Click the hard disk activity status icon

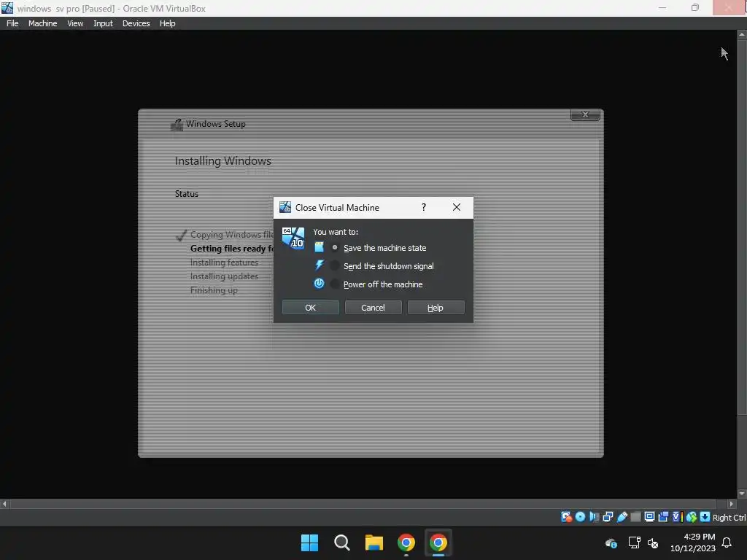click(566, 517)
